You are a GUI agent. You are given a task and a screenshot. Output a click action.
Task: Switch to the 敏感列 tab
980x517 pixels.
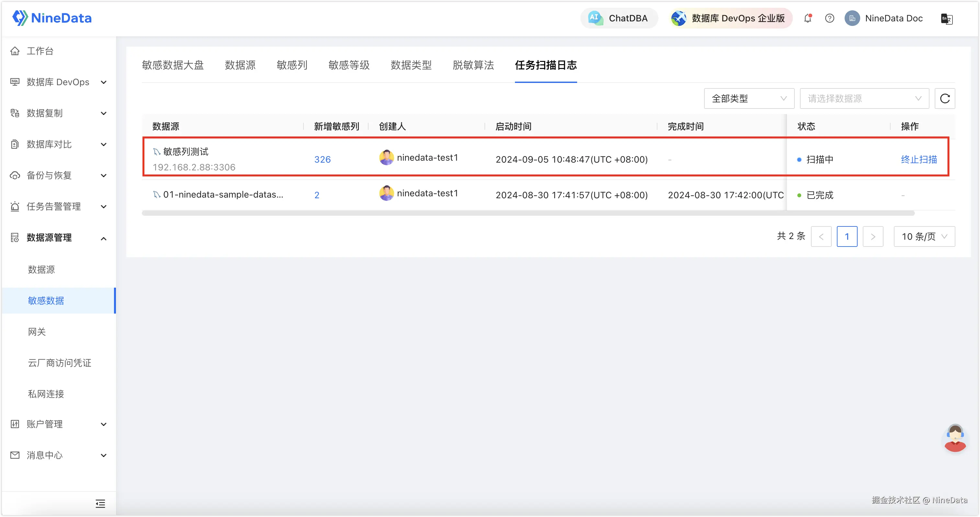(292, 65)
